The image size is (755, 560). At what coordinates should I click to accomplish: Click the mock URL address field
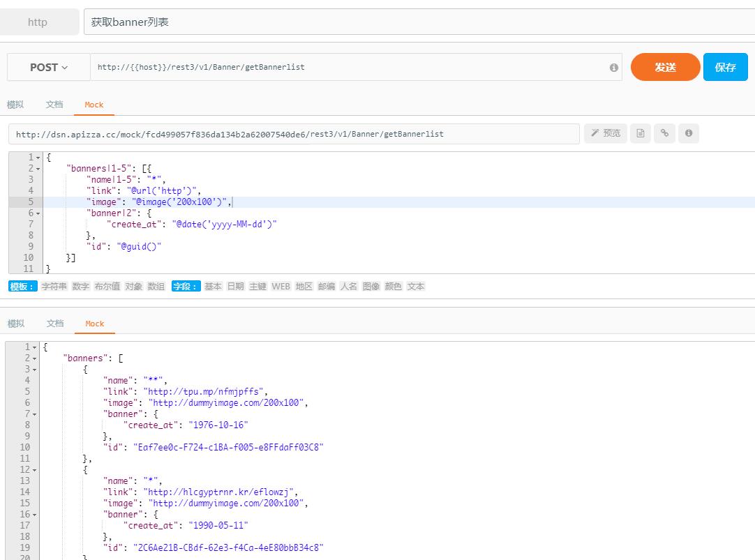293,134
